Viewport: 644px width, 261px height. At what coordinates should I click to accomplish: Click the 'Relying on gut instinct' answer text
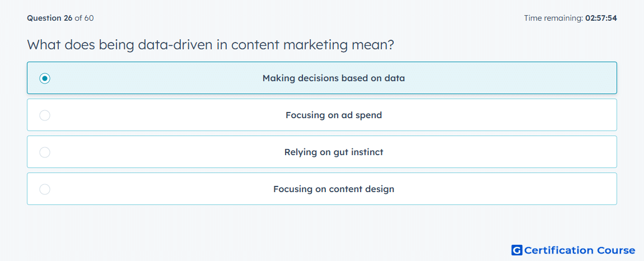coord(334,152)
